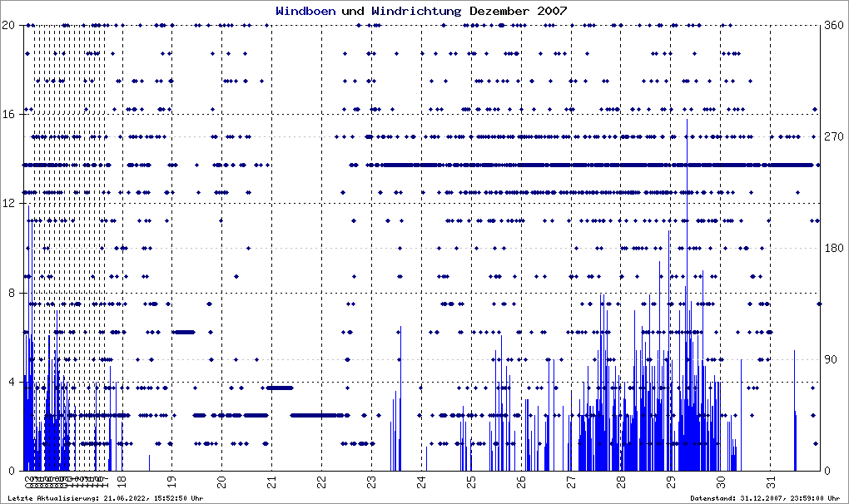Click the wind direction scale label "270"

(834, 136)
